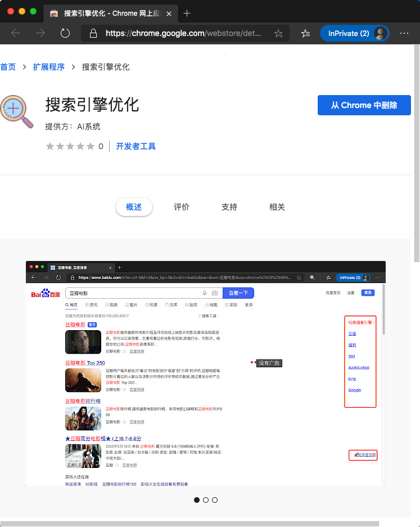The width and height of the screenshot is (420, 527).
Task: Add this page to favorites with the star-plus icon
Action: (278, 33)
